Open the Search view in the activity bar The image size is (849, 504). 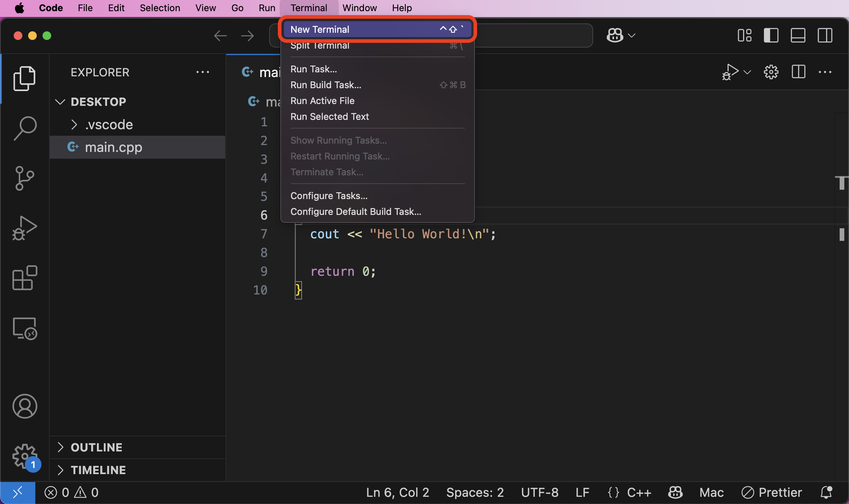click(x=24, y=128)
